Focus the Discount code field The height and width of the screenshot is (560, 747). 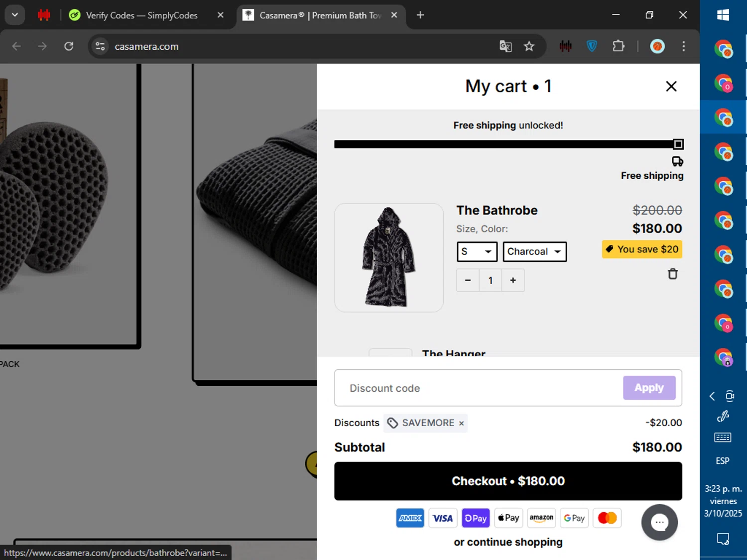click(x=478, y=388)
